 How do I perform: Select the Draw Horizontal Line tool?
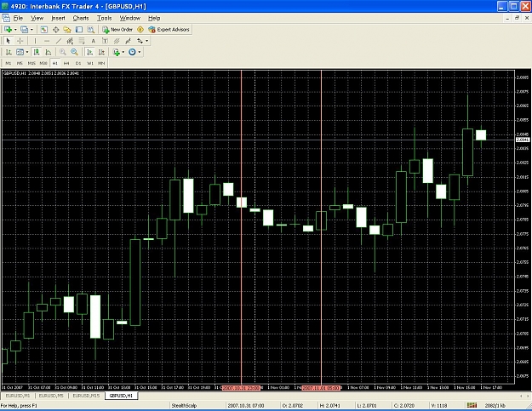[47, 41]
